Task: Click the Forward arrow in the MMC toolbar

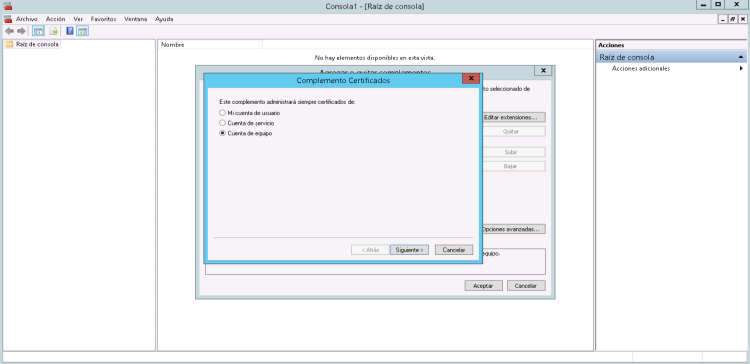Action: (x=21, y=31)
